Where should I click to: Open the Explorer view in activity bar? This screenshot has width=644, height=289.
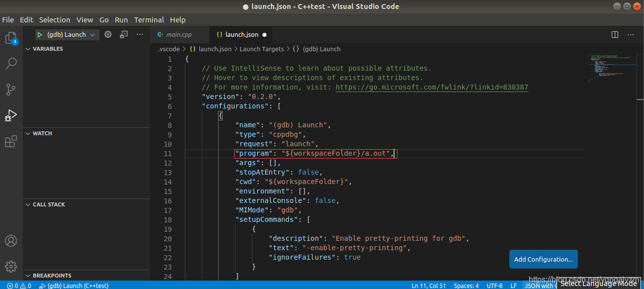click(x=11, y=38)
